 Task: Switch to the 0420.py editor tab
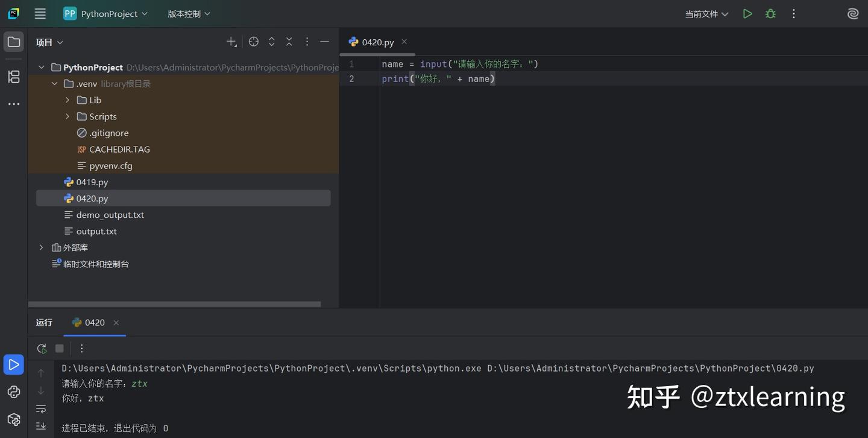click(377, 42)
